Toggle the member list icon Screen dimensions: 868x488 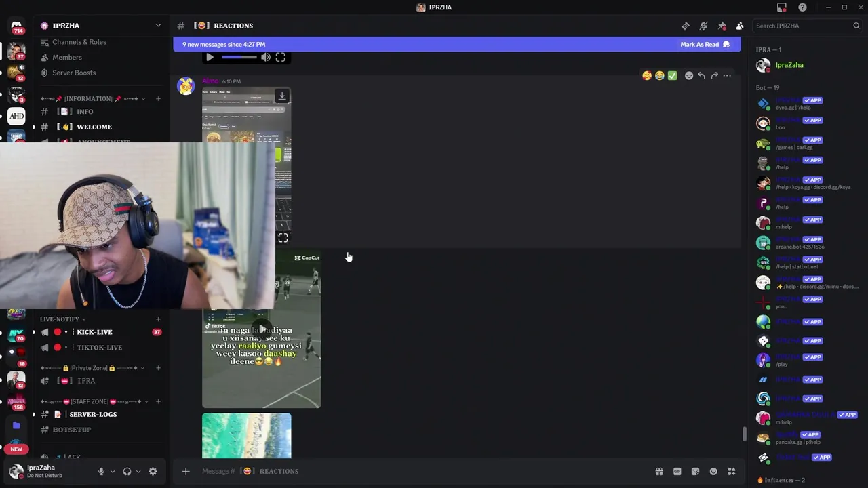click(740, 26)
